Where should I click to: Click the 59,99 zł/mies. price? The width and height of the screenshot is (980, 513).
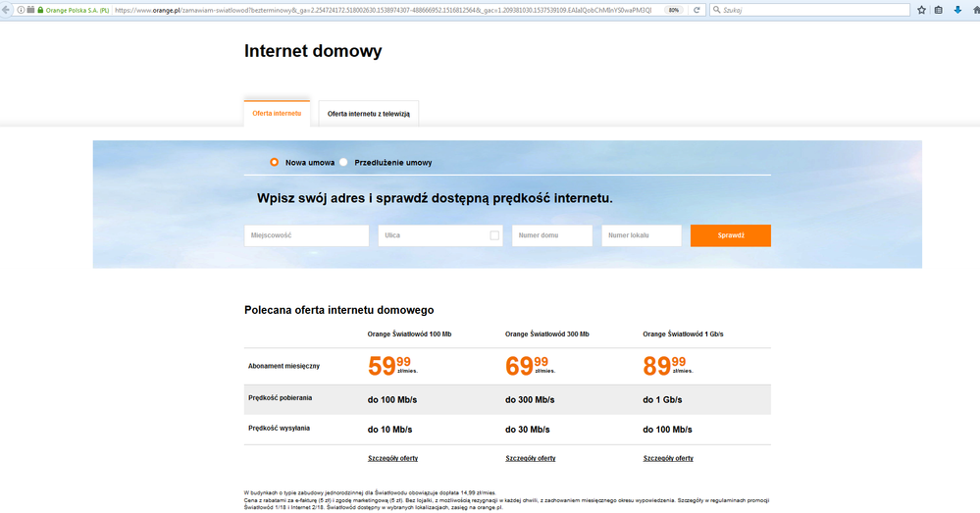click(x=392, y=366)
